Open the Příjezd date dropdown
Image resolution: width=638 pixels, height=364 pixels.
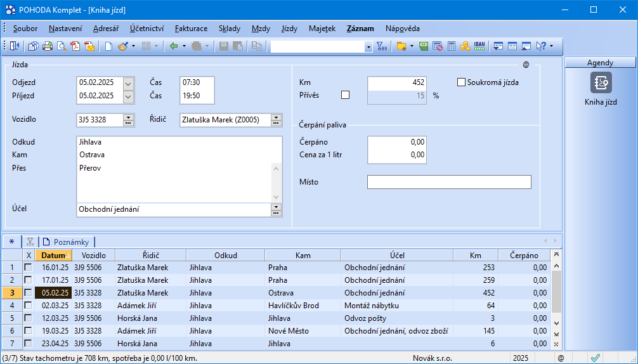tap(128, 97)
